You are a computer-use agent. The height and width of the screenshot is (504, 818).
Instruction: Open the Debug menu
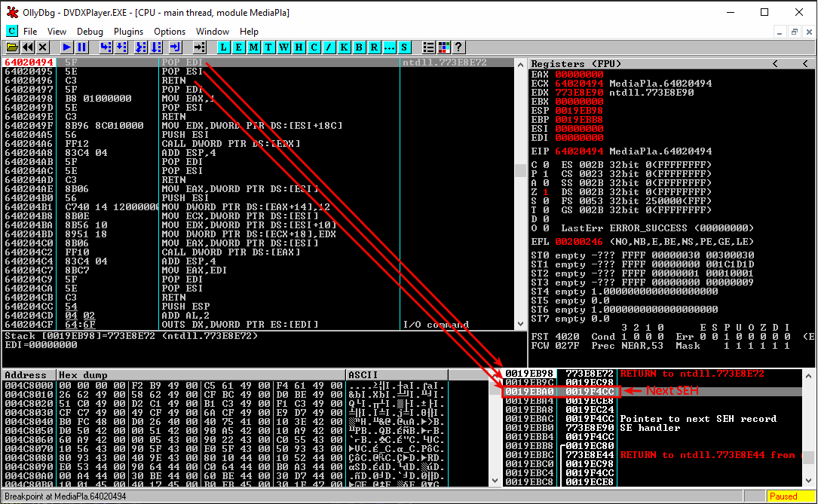(x=90, y=32)
